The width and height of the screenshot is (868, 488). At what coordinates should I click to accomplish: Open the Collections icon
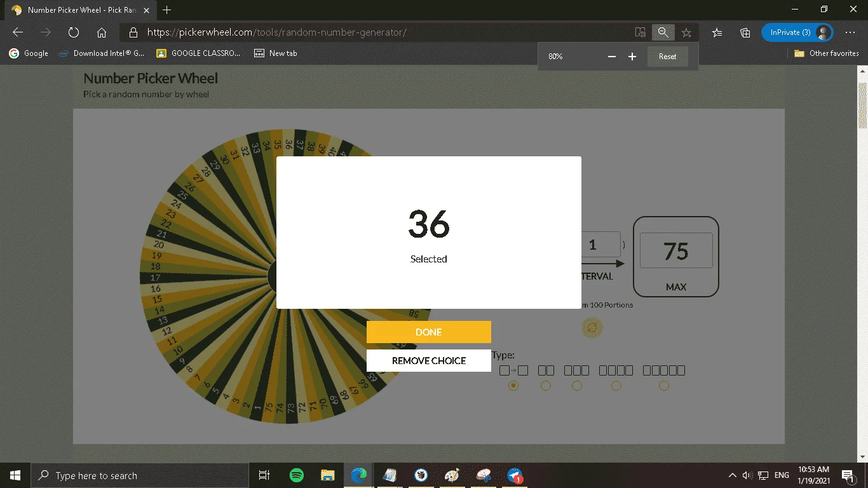(745, 32)
